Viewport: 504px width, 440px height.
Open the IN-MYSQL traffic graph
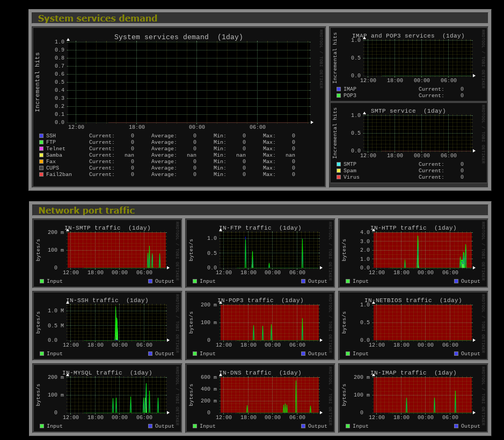[x=107, y=395]
